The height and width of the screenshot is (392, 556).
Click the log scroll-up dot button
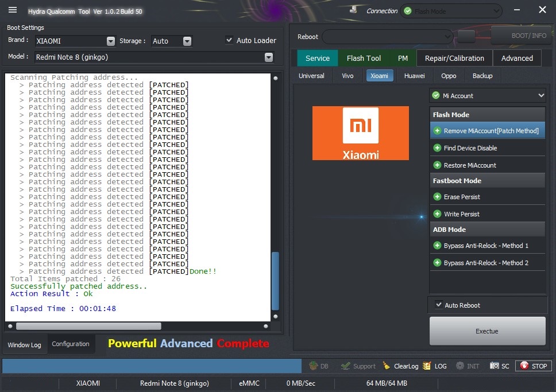click(276, 78)
